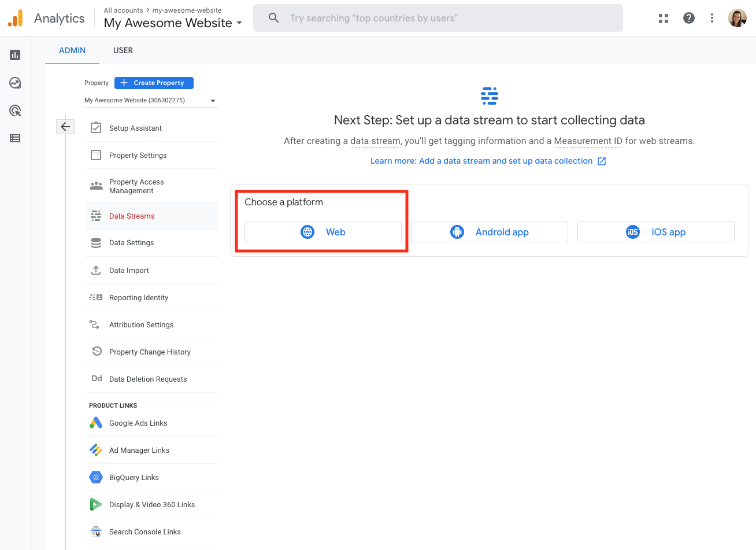Open Data Deletion Requests menu item

[152, 379]
